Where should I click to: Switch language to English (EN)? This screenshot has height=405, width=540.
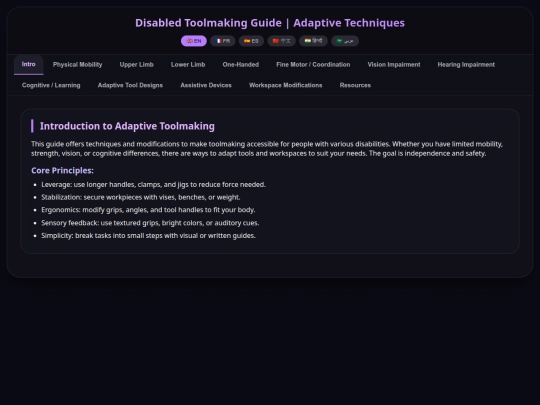point(194,41)
